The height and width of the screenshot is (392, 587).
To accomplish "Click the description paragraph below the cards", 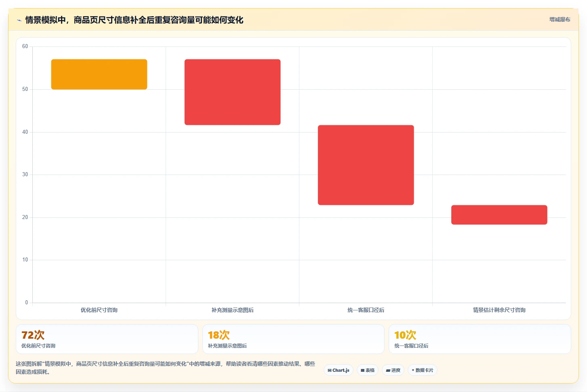I will pyautogui.click(x=166, y=368).
